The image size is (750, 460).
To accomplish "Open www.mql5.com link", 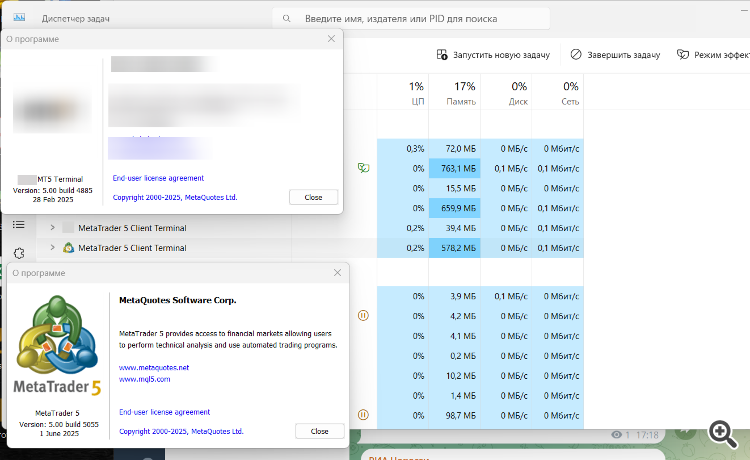I will pyautogui.click(x=144, y=379).
